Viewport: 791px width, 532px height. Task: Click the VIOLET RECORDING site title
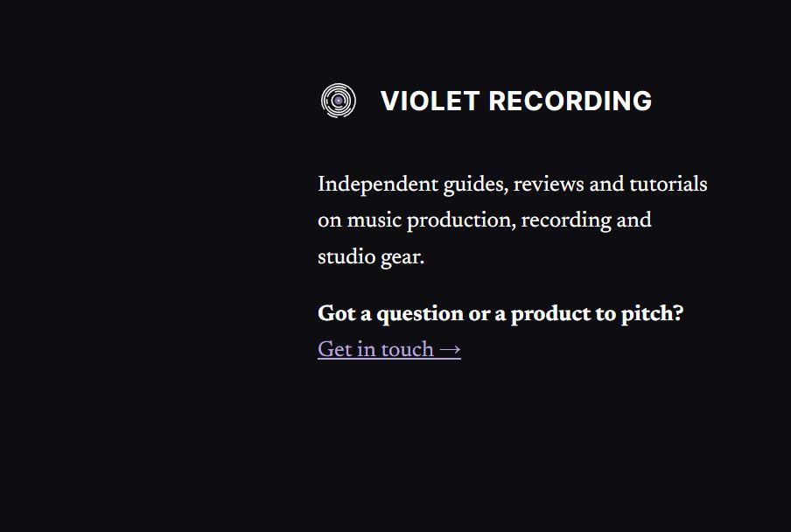point(516,101)
